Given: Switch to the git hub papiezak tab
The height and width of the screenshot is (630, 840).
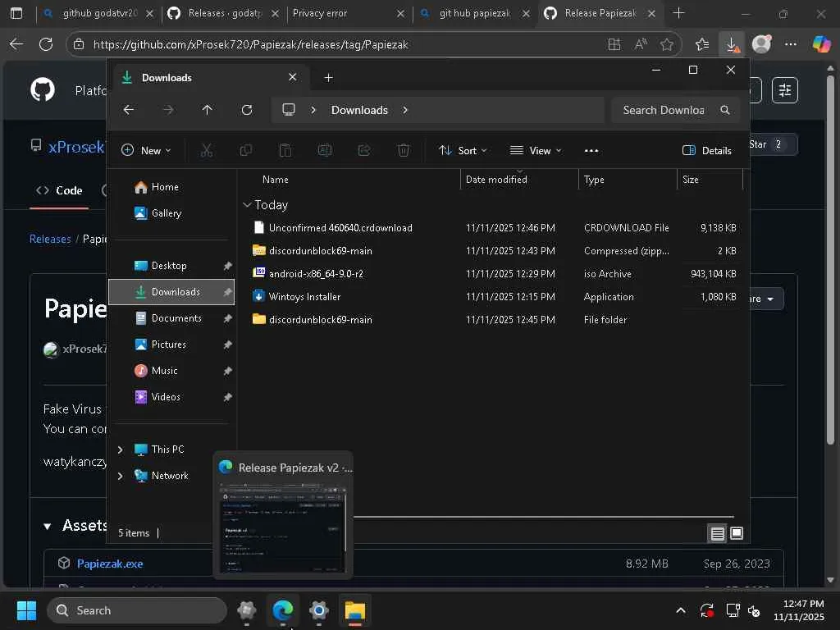Looking at the screenshot, I should tap(473, 13).
